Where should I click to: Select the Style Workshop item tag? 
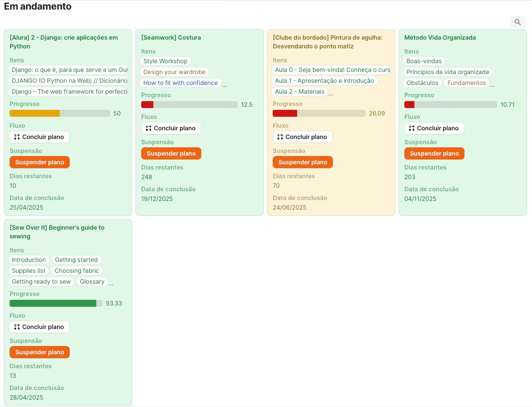pos(166,61)
